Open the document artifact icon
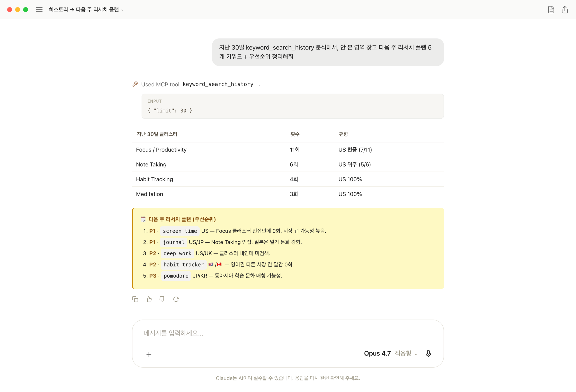The image size is (576, 392). point(551,10)
